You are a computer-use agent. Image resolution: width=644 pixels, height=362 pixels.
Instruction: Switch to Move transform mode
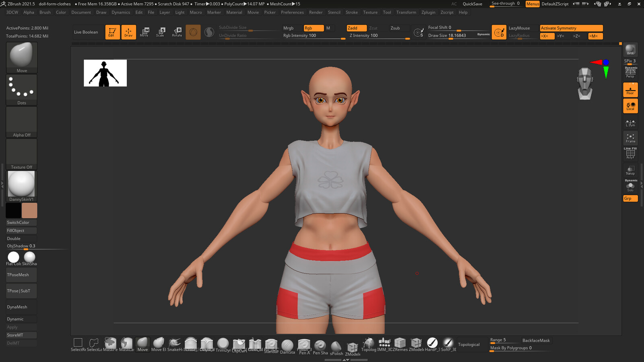point(144,32)
